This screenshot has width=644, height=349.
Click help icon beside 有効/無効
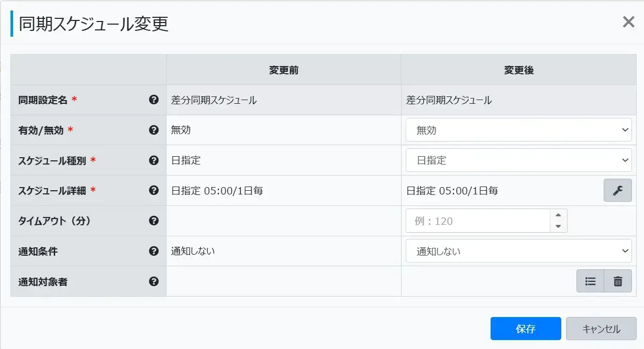coord(153,130)
